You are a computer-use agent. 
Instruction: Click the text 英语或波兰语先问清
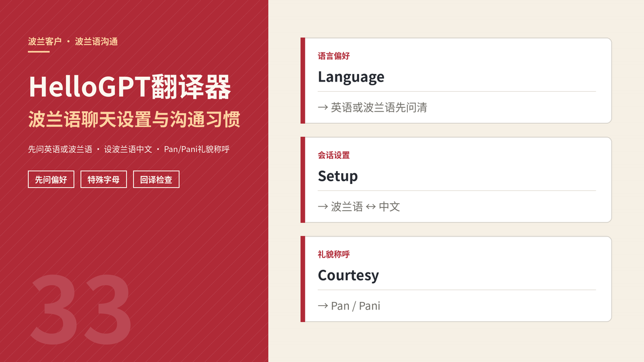(x=379, y=107)
